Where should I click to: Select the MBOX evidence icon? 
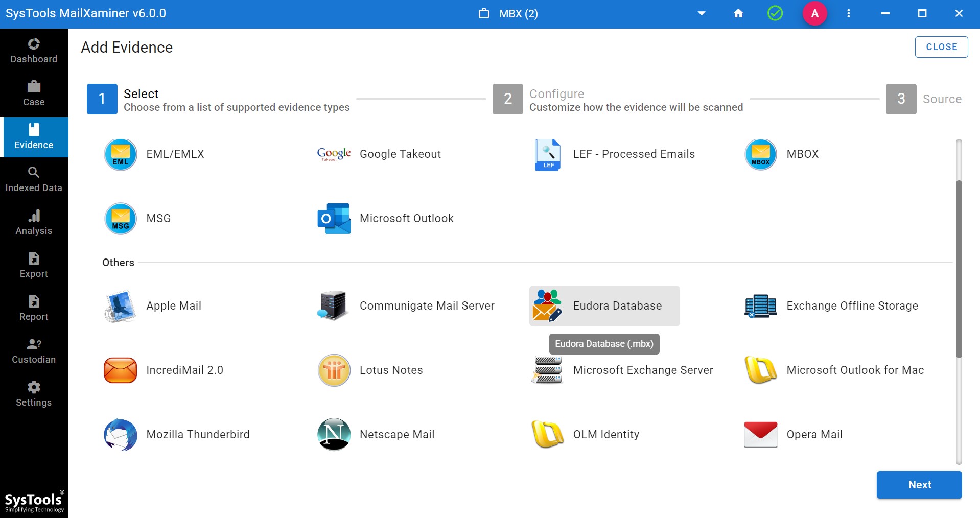pyautogui.click(x=761, y=154)
